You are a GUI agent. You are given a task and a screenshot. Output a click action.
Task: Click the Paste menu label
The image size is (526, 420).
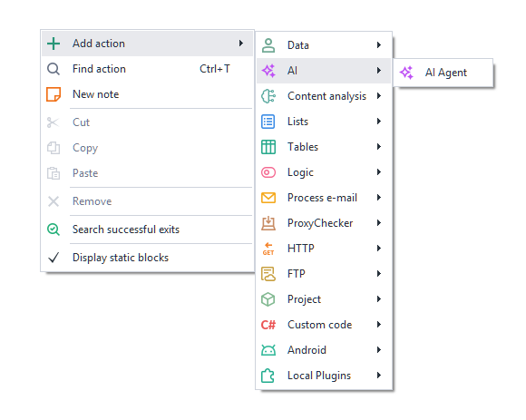(85, 173)
